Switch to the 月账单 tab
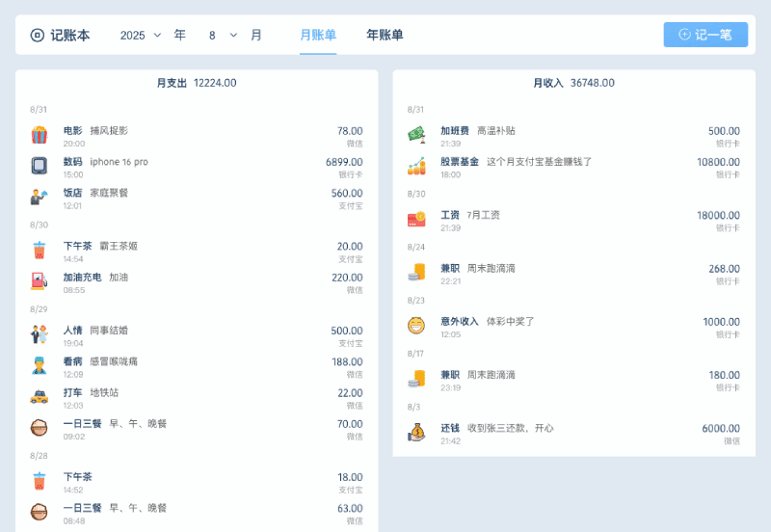 pos(318,35)
